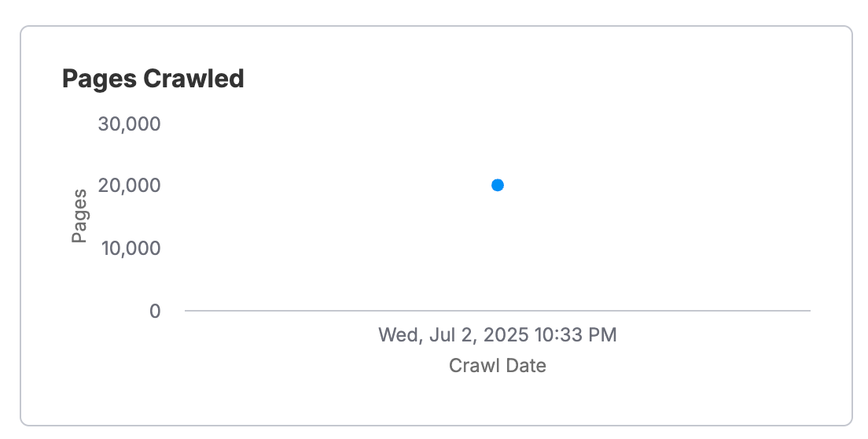Click the horizontal x-axis baseline
Screen dimensions: 868x439
pos(498,311)
